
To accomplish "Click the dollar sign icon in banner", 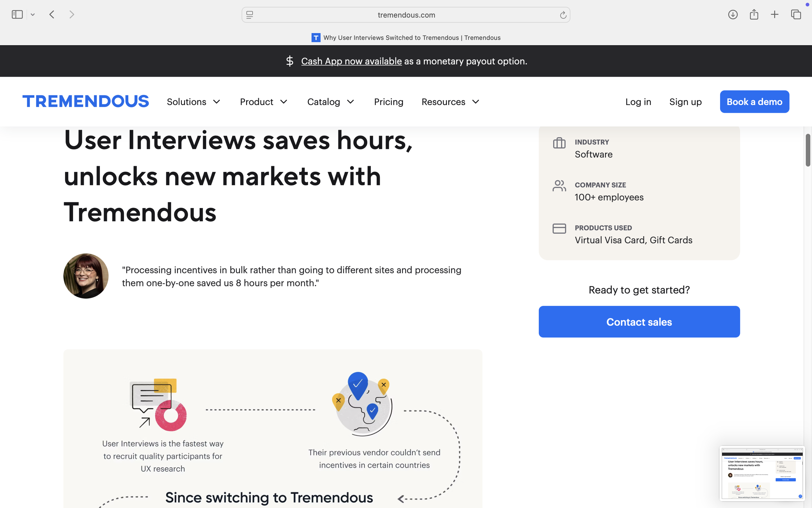I will pyautogui.click(x=289, y=61).
